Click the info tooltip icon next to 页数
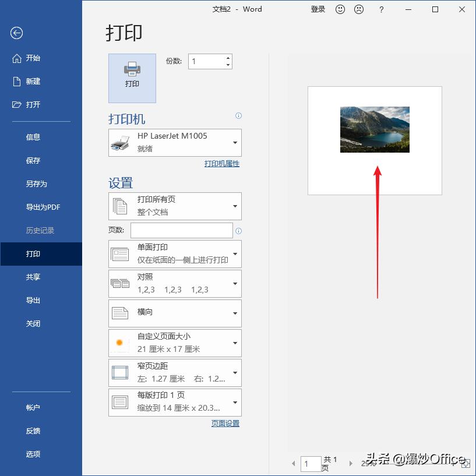 [238, 231]
